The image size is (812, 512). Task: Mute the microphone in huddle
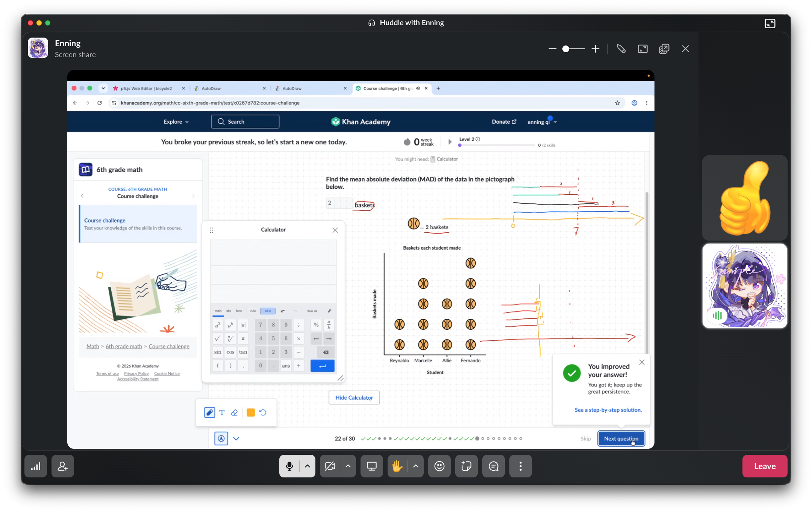[x=289, y=466]
